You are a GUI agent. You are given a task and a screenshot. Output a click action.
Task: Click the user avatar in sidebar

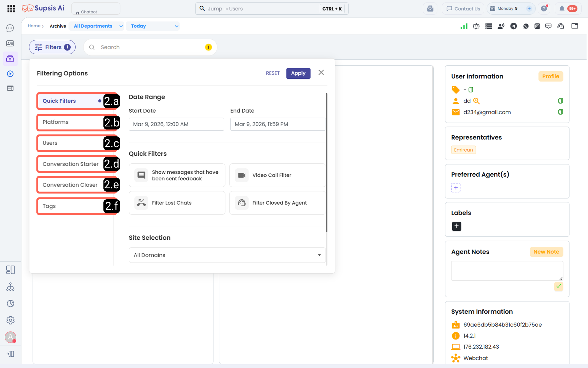(10, 337)
